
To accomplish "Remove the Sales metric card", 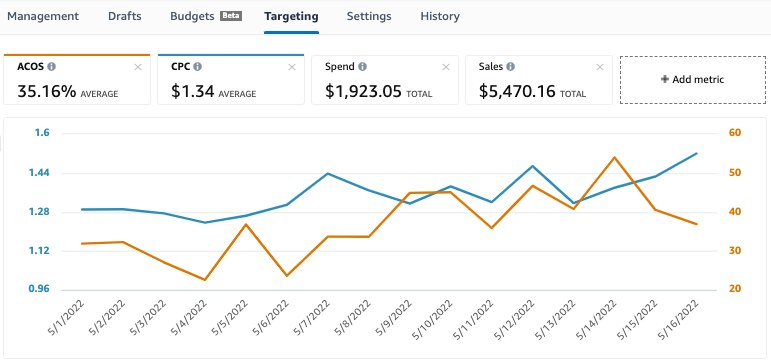I will click(600, 67).
